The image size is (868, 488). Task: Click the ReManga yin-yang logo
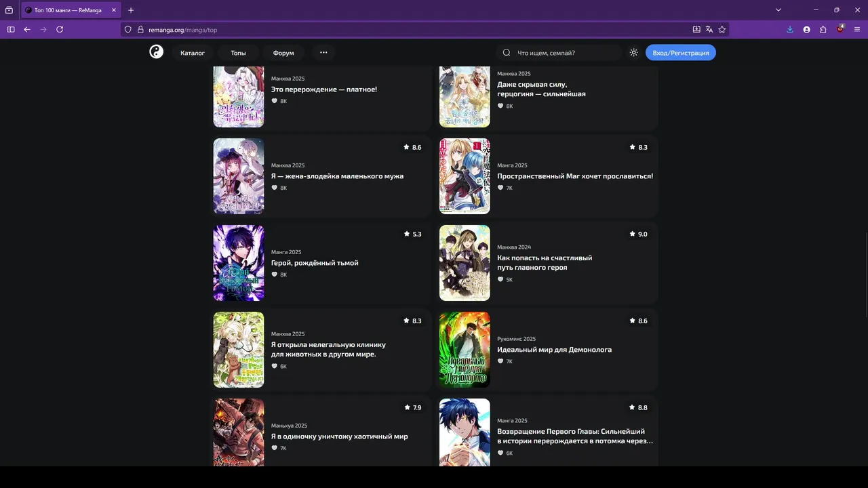pos(157,52)
